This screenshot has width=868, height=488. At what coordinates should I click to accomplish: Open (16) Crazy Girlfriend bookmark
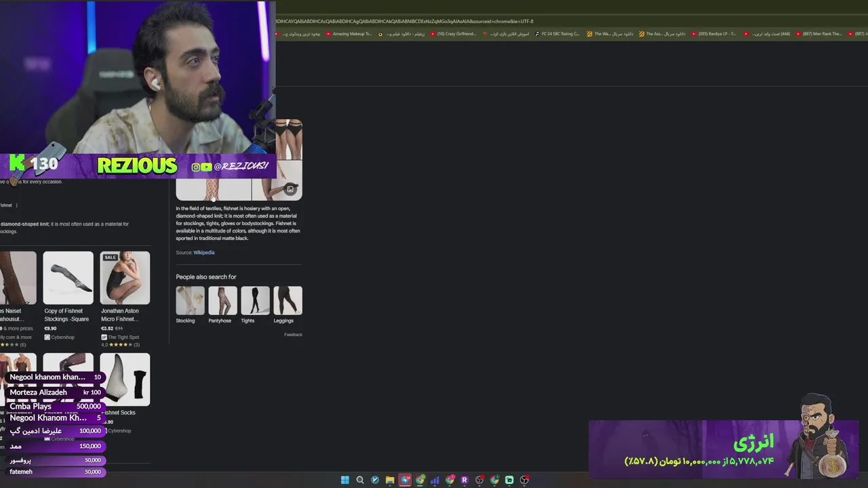coord(453,34)
